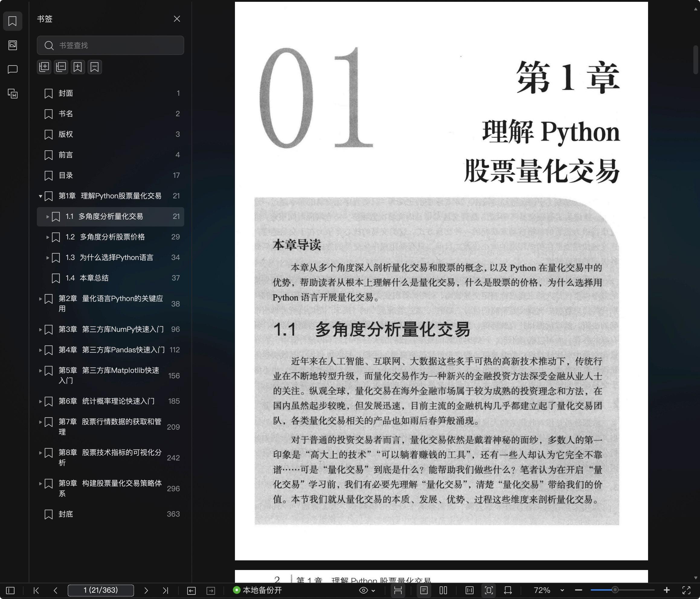The image size is (700, 599).
Task: Go to the 目录 bookmark
Action: pyautogui.click(x=111, y=175)
